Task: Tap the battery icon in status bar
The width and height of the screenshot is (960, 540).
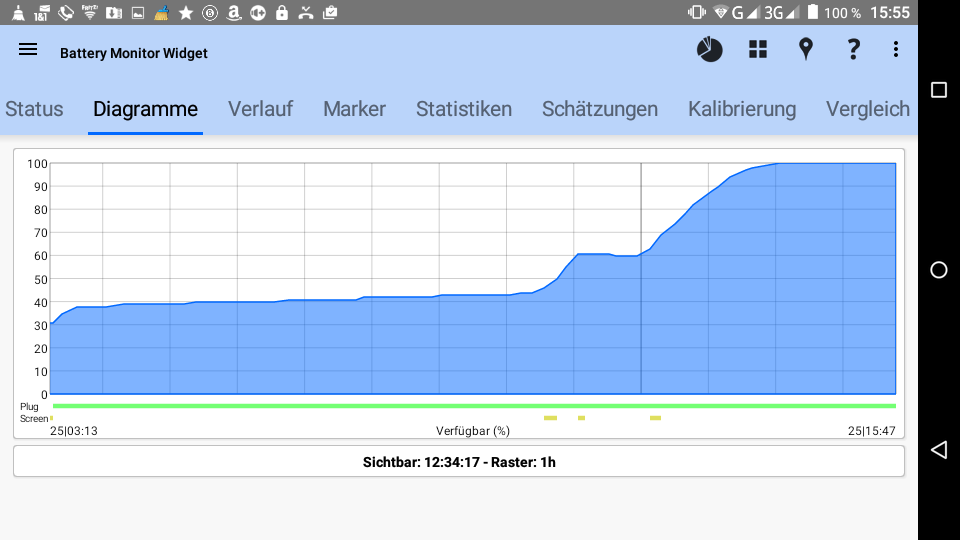Action: (812, 12)
